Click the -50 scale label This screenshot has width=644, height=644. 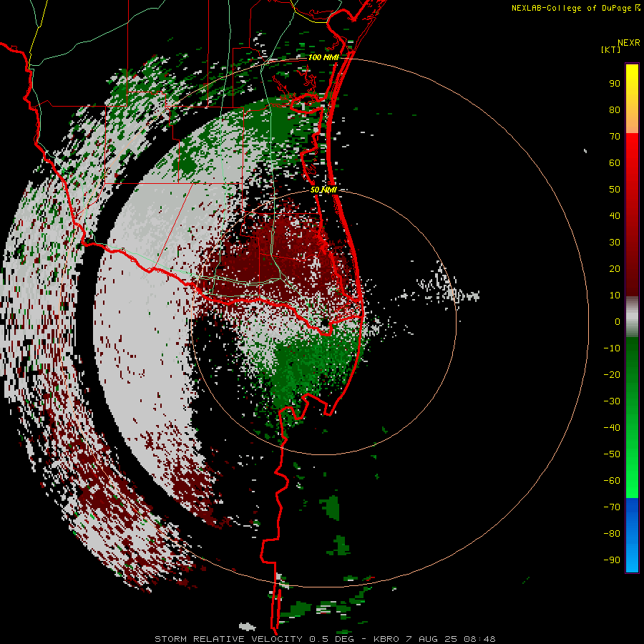coord(612,454)
